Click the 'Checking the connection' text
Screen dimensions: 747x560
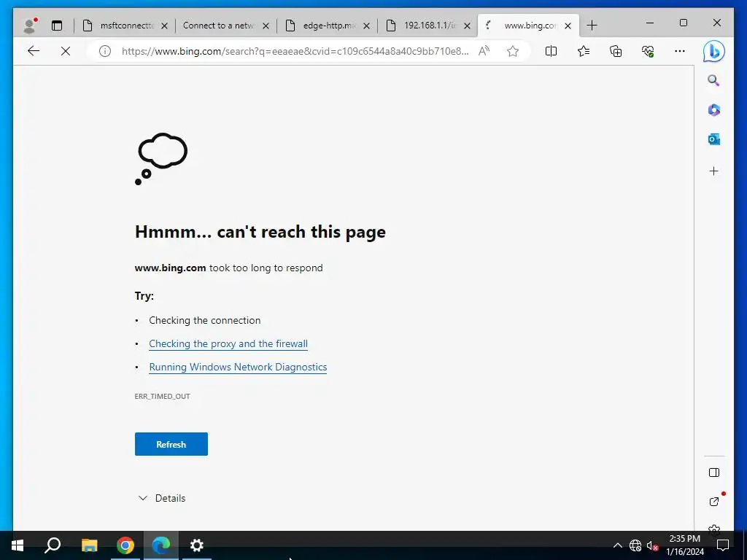coord(205,321)
